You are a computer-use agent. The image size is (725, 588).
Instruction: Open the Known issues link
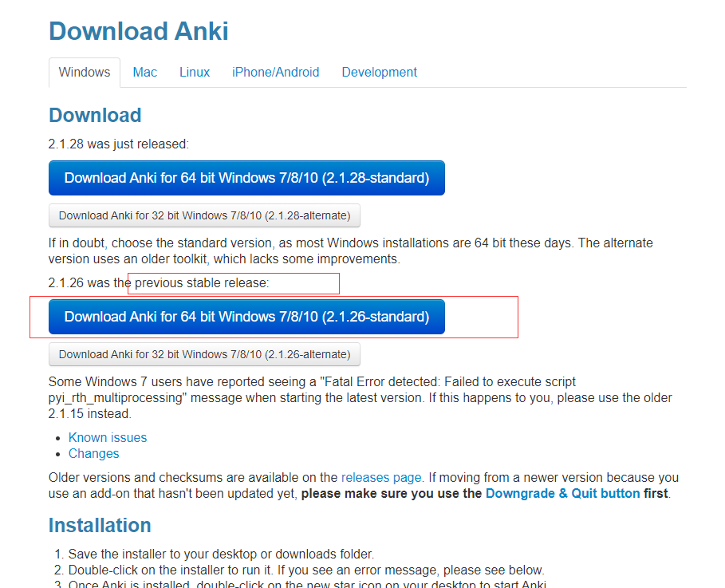(x=107, y=438)
